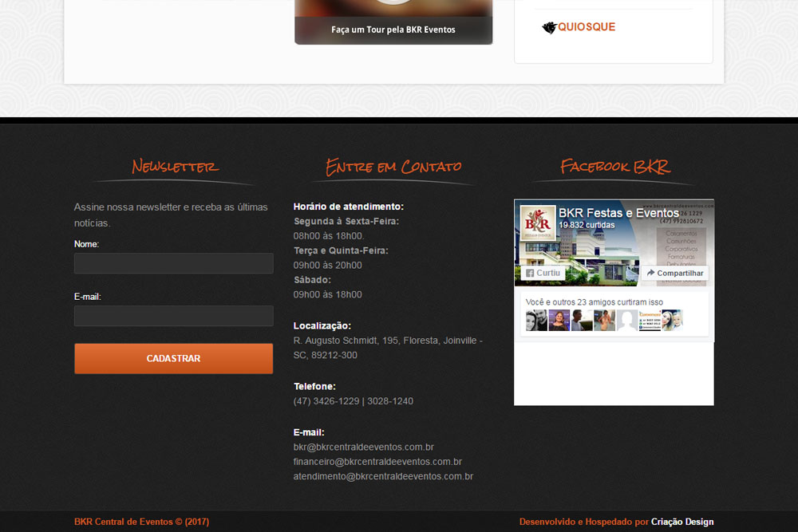Image resolution: width=798 pixels, height=532 pixels.
Task: Click 'Horário de atendimento:' label
Action: point(348,207)
